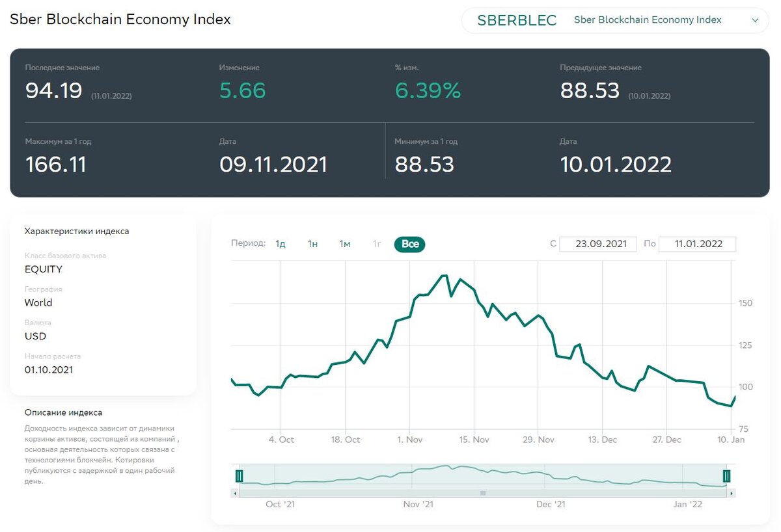Click the EQUITY asset class value
This screenshot has height=532, width=781.
click(x=44, y=269)
